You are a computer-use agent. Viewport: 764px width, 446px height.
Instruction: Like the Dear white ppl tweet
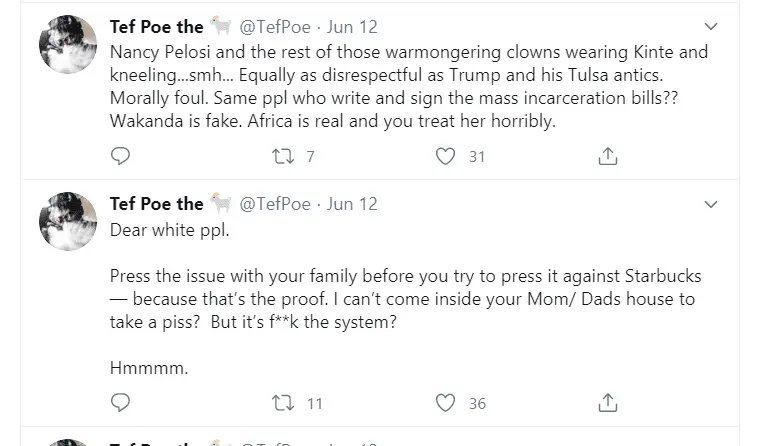click(x=446, y=403)
